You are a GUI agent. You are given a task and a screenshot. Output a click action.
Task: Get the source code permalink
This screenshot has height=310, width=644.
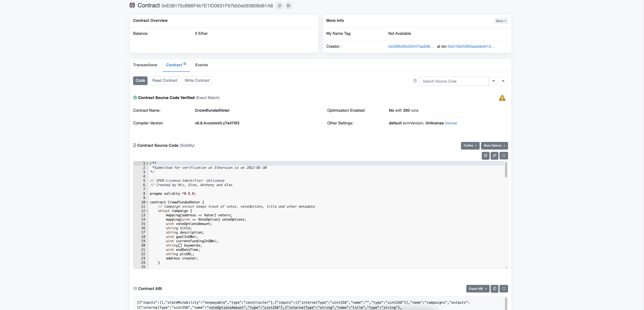point(494,156)
